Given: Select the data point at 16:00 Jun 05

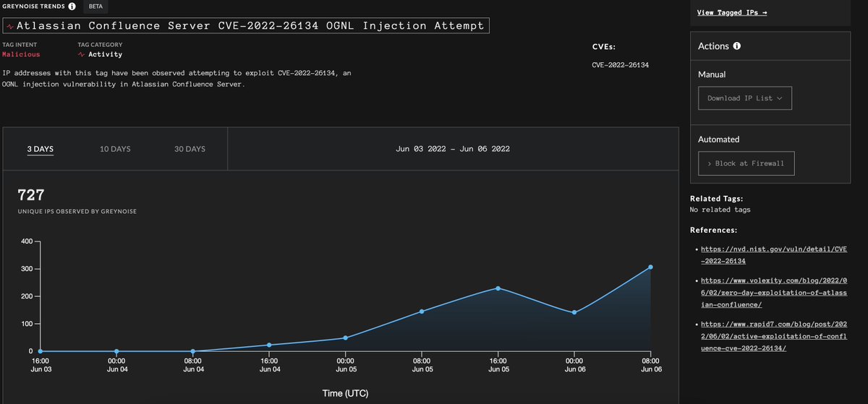Looking at the screenshot, I should click(x=498, y=288).
